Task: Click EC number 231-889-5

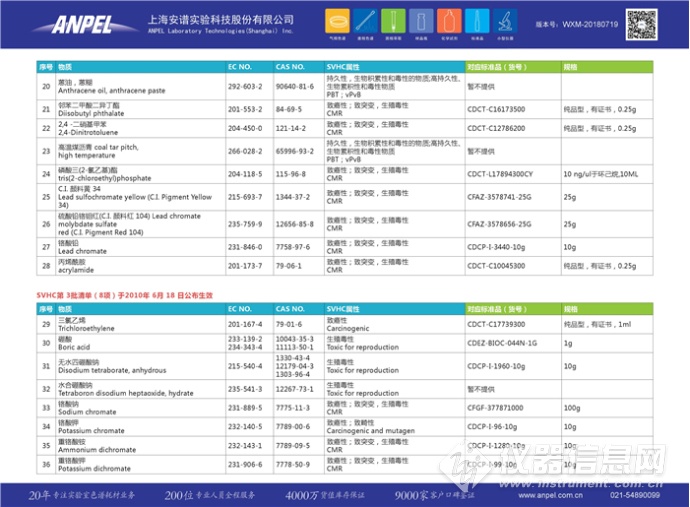Action: [245, 408]
